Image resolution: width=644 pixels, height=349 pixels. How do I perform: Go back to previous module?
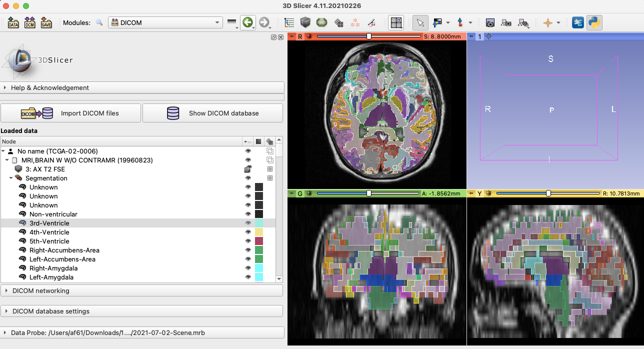247,22
